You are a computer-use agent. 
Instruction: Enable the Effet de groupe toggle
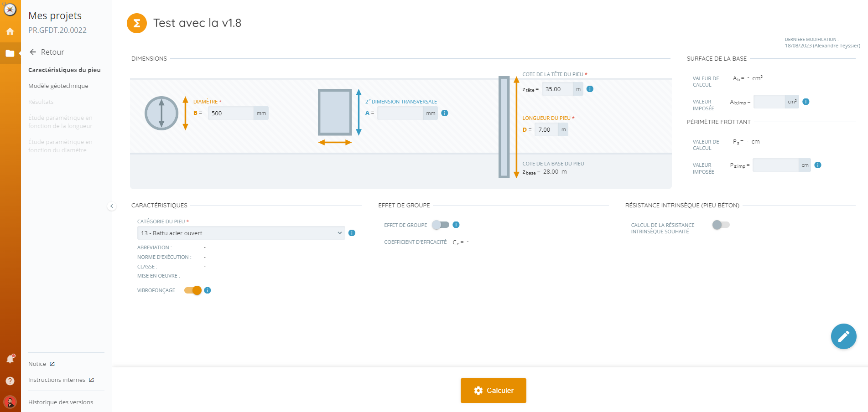[x=441, y=225]
